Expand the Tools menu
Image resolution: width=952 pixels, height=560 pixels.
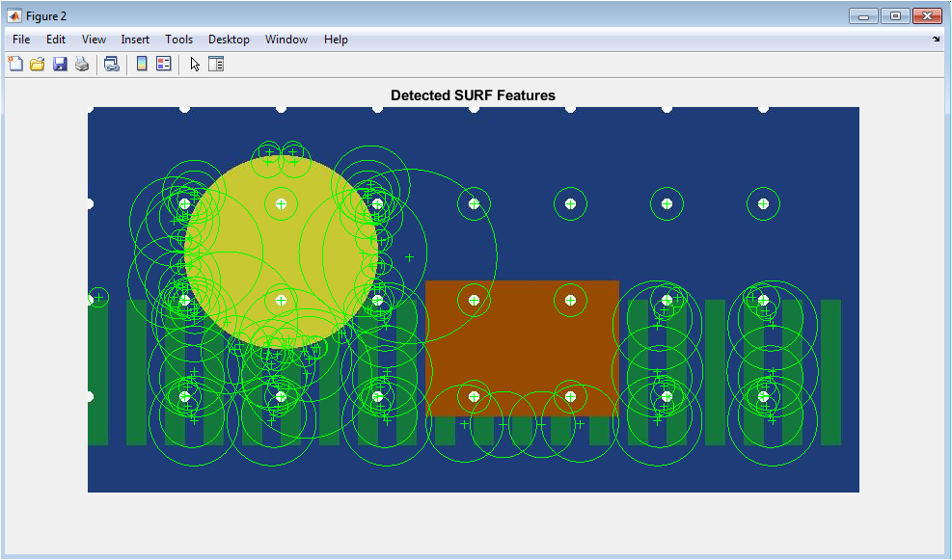(x=178, y=40)
